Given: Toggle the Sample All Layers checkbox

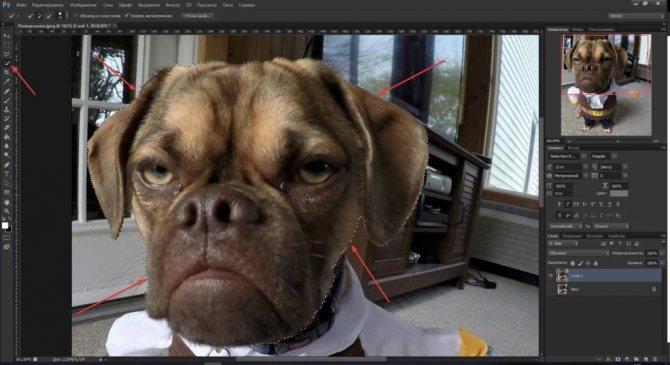Looking at the screenshot, I should (76, 16).
